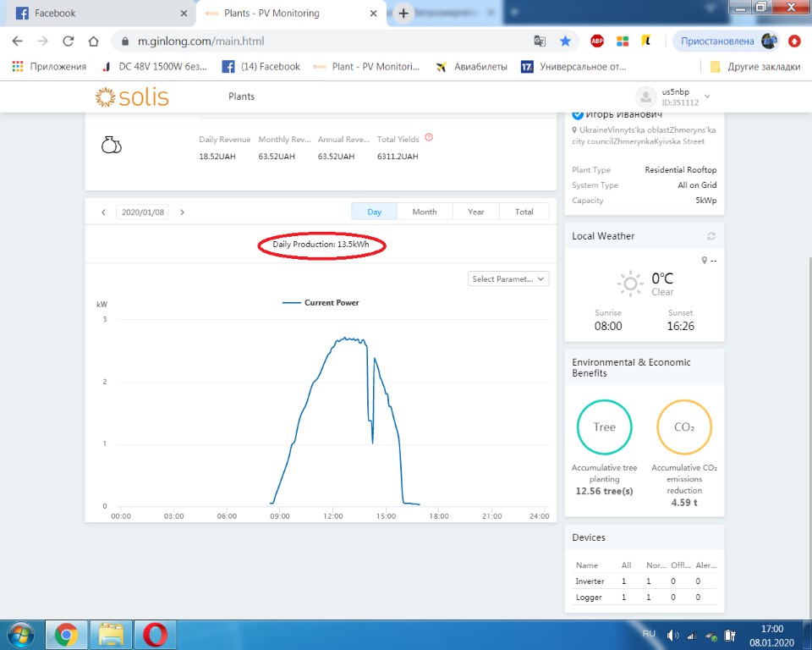Screen dimensions: 812x650
Task: Toggle Current Power legend series
Action: click(321, 302)
